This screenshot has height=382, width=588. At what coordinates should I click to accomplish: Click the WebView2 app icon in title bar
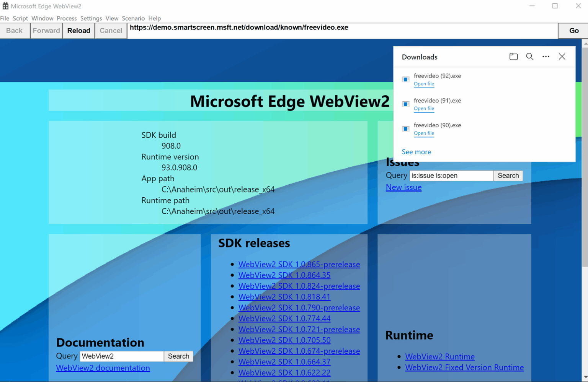coord(5,6)
